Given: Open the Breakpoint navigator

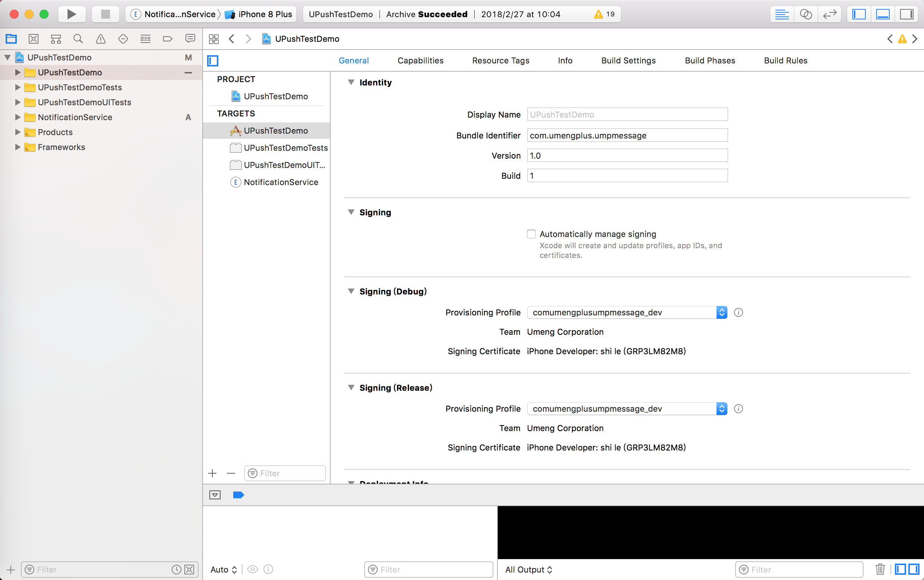Looking at the screenshot, I should [x=168, y=39].
